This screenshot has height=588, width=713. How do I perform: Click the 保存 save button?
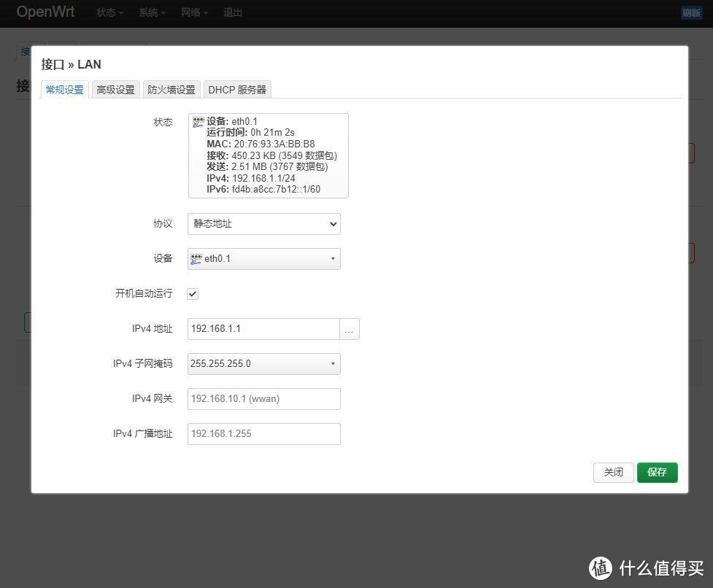(x=656, y=472)
